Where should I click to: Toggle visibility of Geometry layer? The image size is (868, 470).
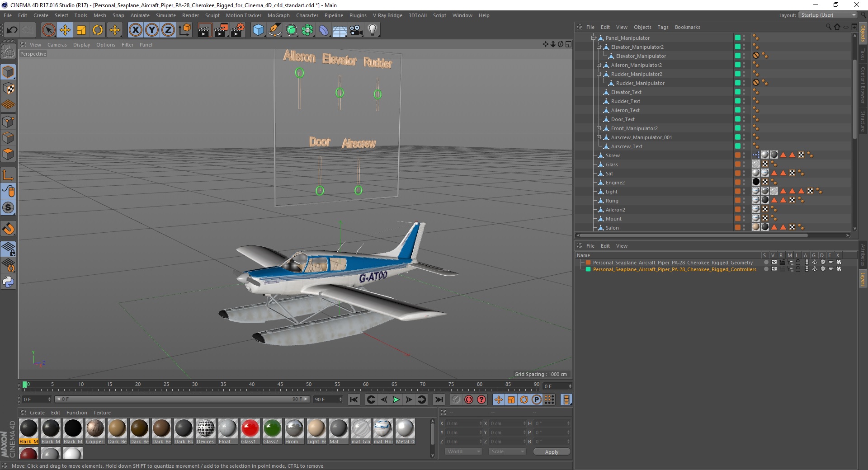coord(774,262)
